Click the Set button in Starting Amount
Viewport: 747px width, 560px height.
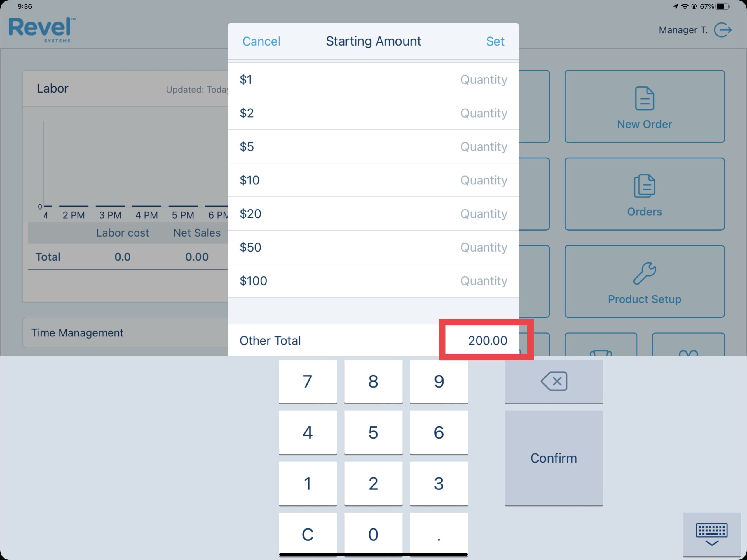click(x=495, y=41)
